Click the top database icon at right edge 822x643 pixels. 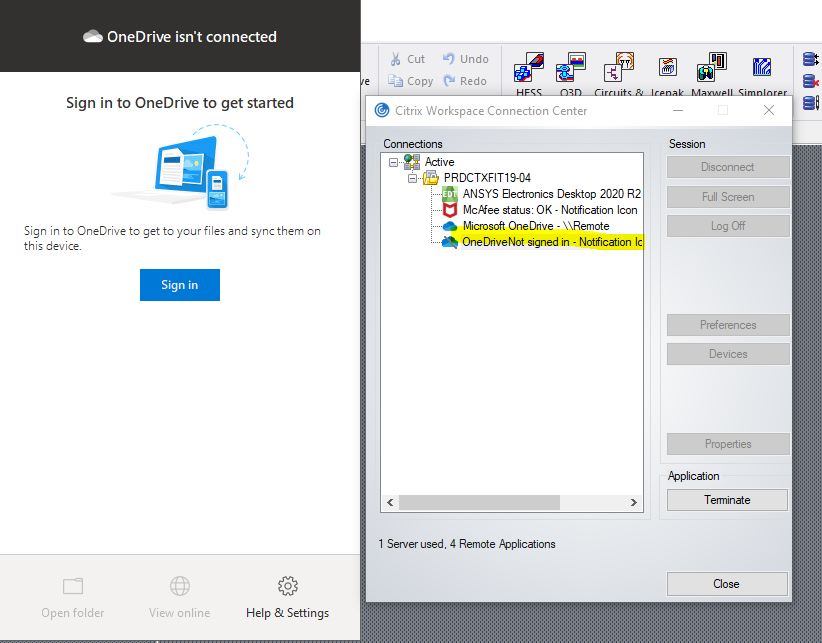point(810,59)
